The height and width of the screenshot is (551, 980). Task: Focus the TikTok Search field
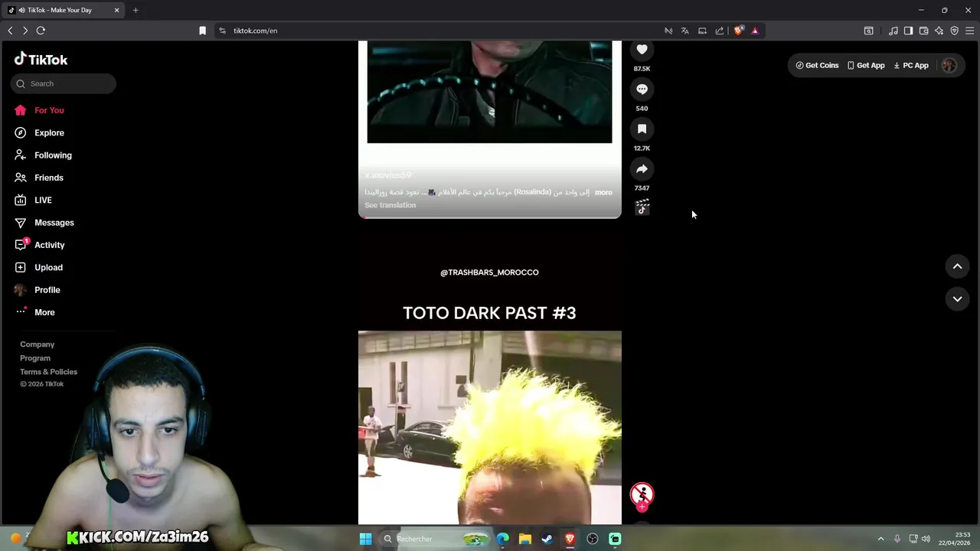(x=64, y=83)
